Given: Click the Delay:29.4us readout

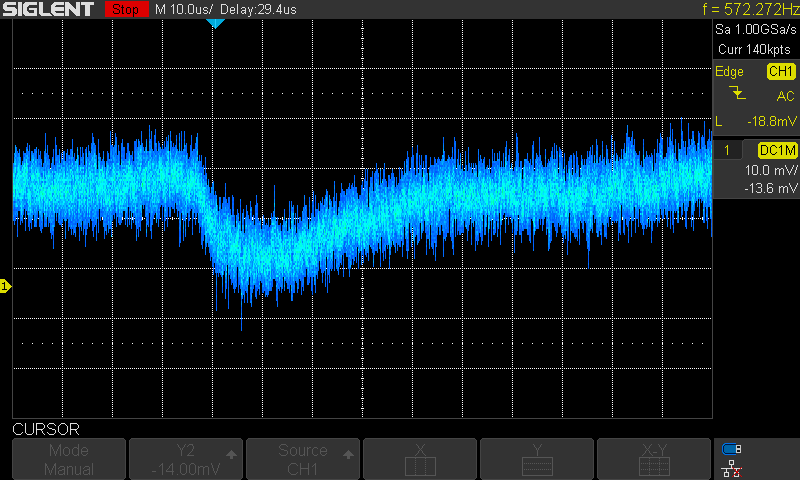Looking at the screenshot, I should pyautogui.click(x=258, y=9).
